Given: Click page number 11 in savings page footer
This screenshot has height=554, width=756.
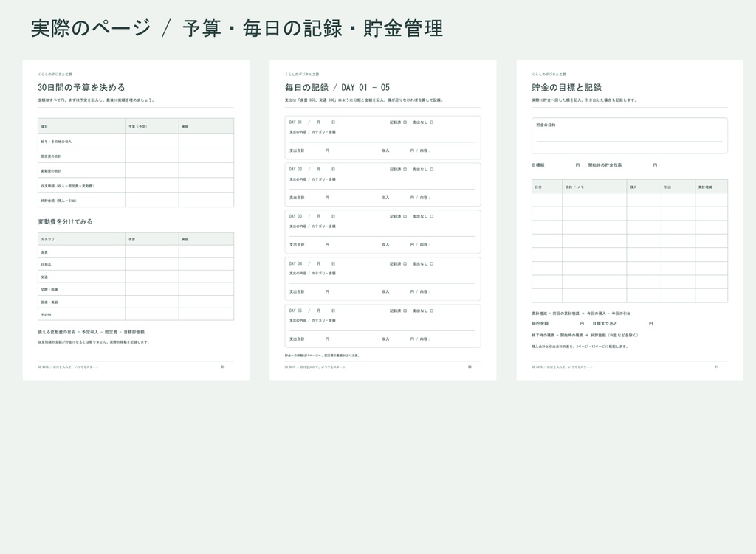Looking at the screenshot, I should coord(716,367).
